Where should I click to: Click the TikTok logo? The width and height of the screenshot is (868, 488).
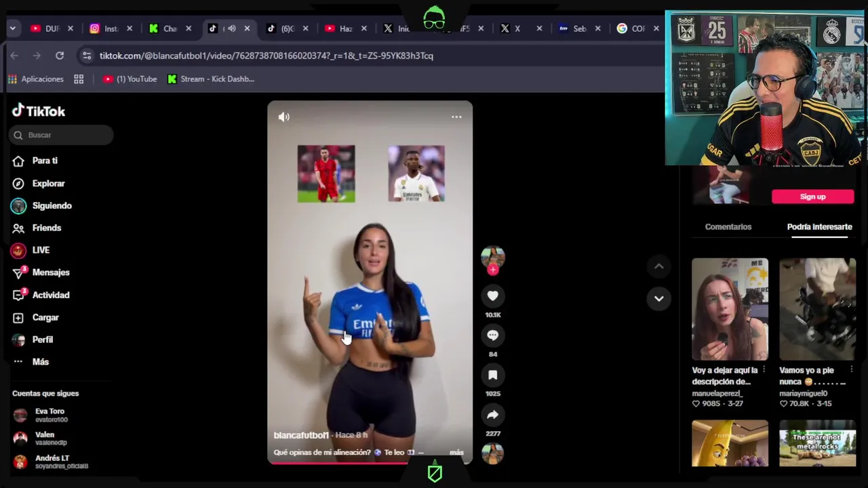pyautogui.click(x=39, y=111)
